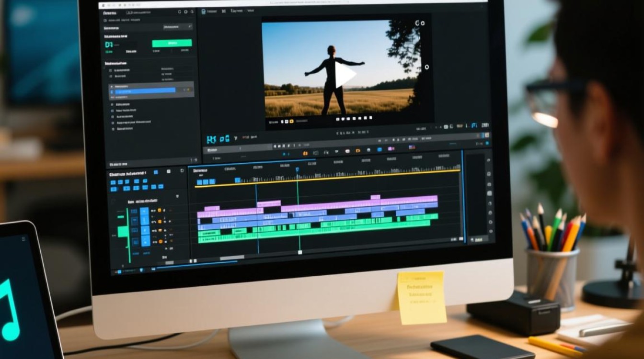Click the top-left panel's title tab
Image resolution: width=644 pixels, height=359 pixels.
coord(110,12)
